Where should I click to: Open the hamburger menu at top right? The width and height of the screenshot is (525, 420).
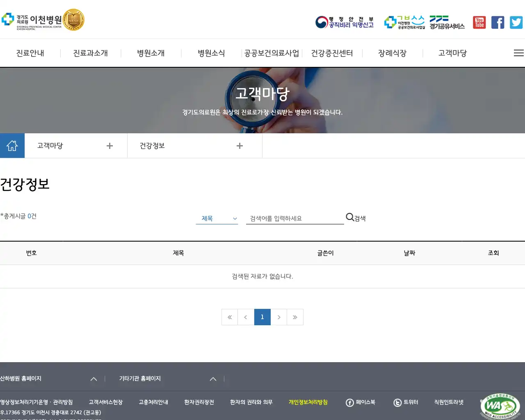518,52
